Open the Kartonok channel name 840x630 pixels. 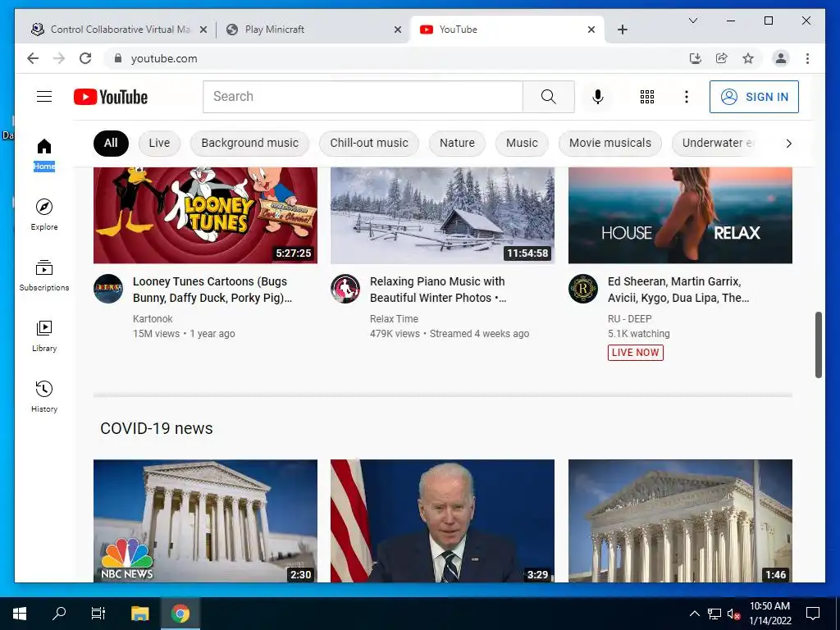(153, 319)
